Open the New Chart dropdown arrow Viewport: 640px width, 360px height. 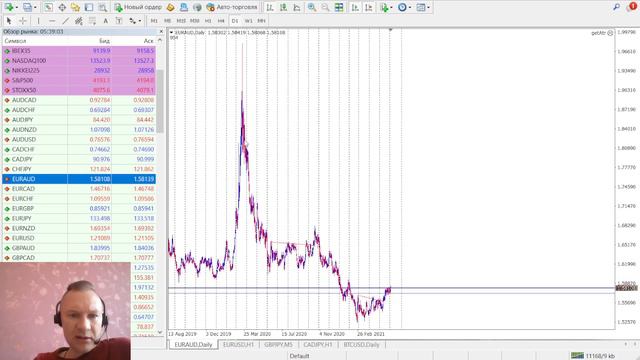(x=16, y=7)
